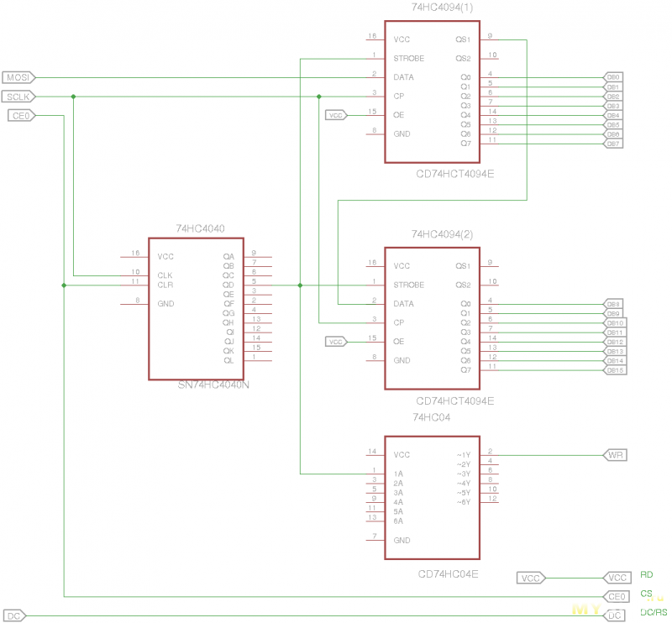Click the CD74HCT4094E name under 74HC4094(2)
Viewport: 672px width, 623px height.
coord(454,401)
